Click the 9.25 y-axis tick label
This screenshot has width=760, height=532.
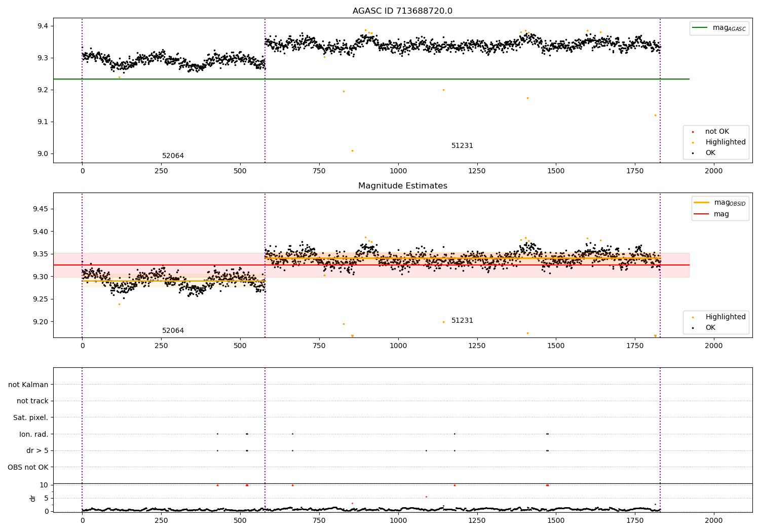click(x=41, y=299)
